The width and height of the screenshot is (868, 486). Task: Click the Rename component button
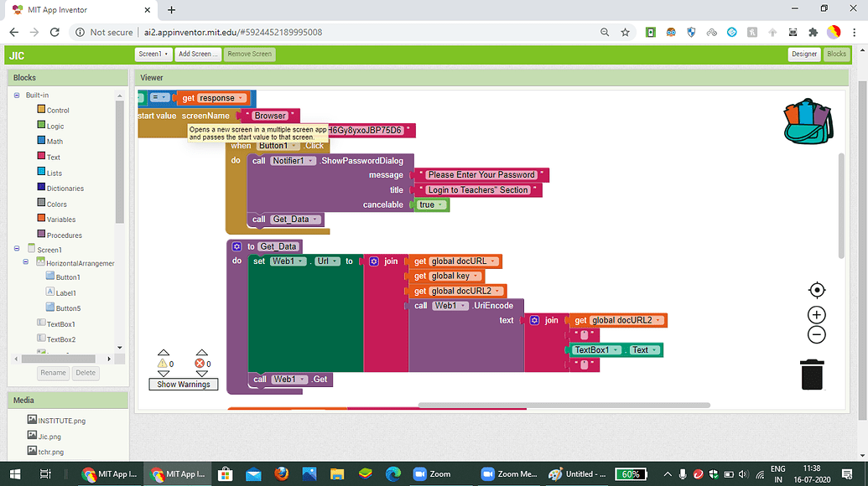53,372
